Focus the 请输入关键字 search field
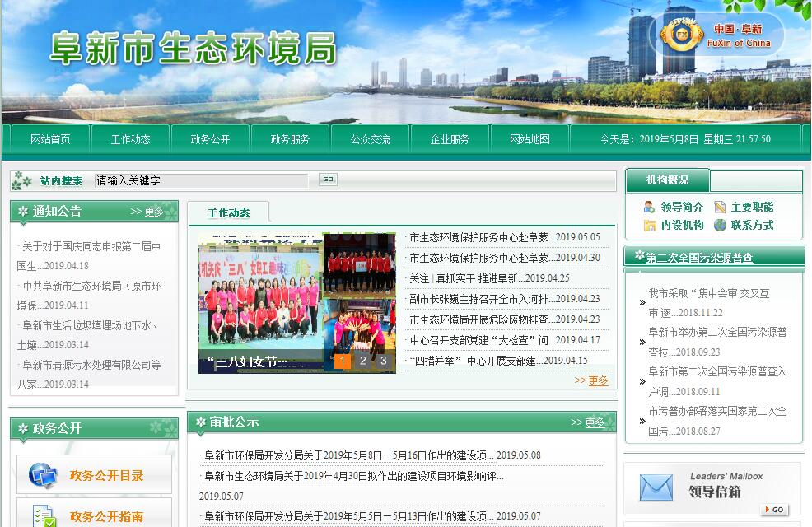Screen dimensions: 812x527 point(200,180)
